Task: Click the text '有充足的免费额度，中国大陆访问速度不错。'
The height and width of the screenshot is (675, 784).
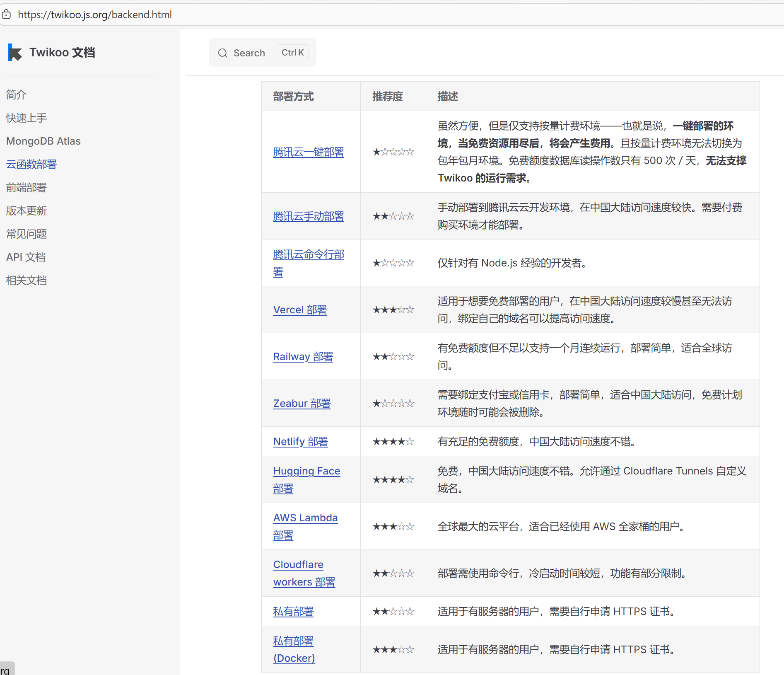Action: click(537, 442)
